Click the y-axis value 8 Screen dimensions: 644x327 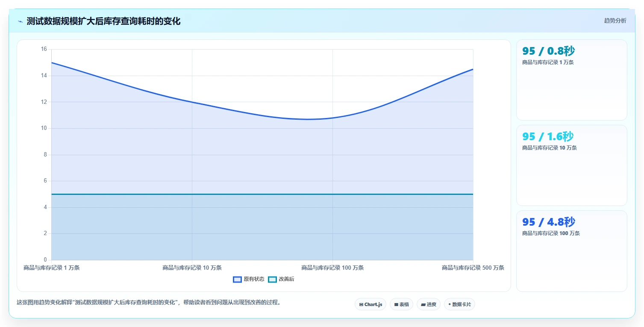coord(45,155)
